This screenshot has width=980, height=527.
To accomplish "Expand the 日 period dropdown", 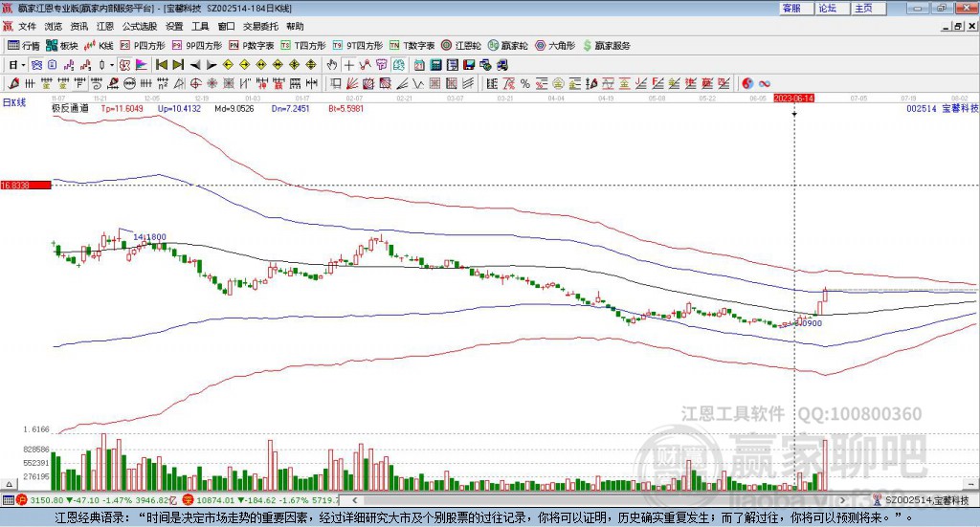I will click(x=16, y=65).
